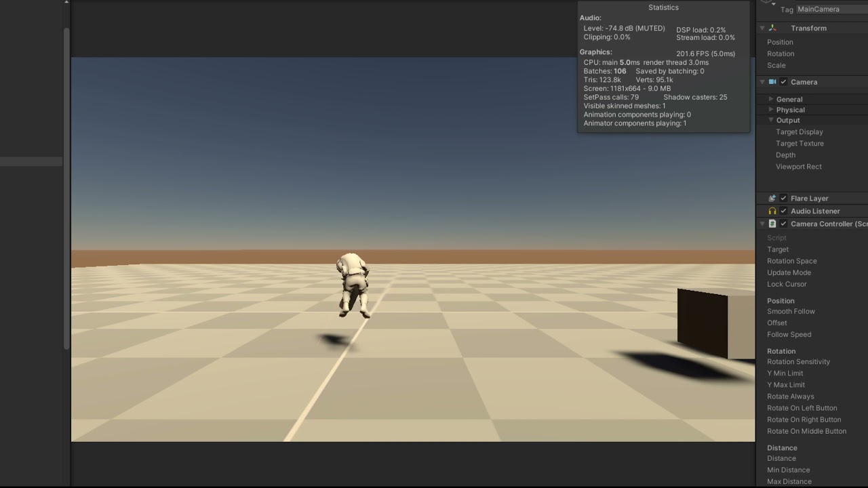The image size is (868, 488).
Task: Click the Transform component axes icon
Action: (x=772, y=28)
